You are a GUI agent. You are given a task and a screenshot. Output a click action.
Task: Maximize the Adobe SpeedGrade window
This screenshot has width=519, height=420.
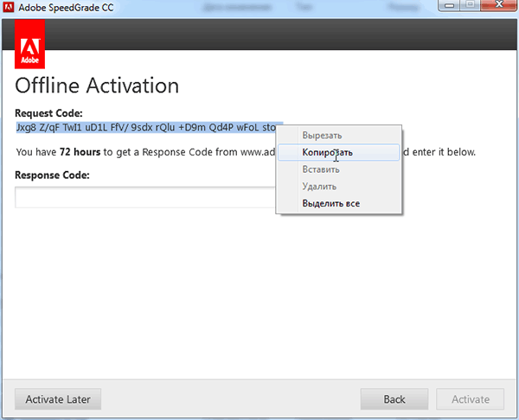[x=471, y=5]
